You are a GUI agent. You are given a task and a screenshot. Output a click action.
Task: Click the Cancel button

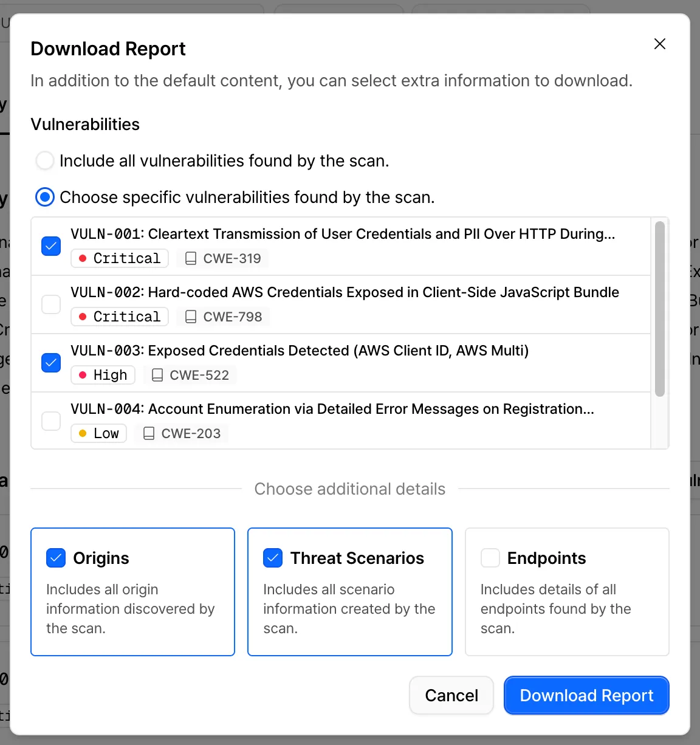451,695
